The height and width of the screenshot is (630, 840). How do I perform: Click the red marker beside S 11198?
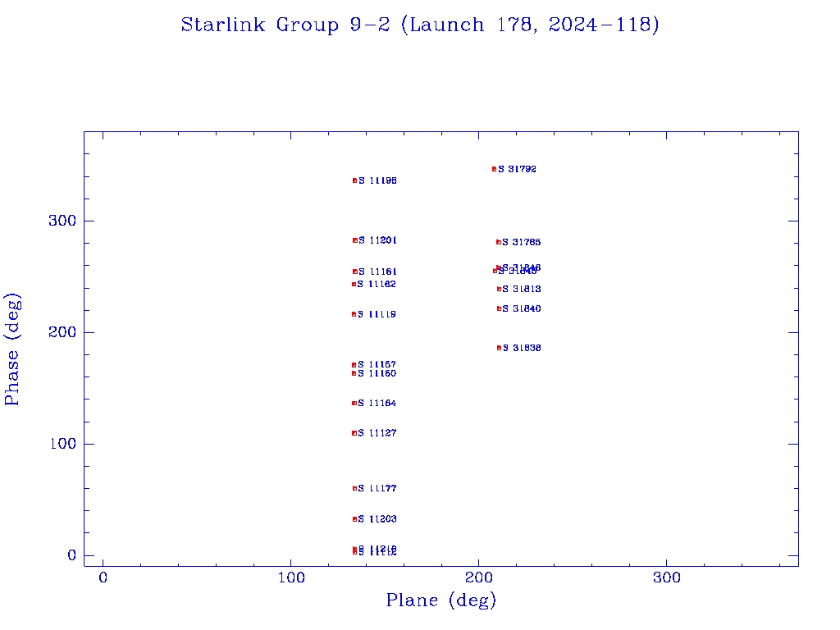354,180
